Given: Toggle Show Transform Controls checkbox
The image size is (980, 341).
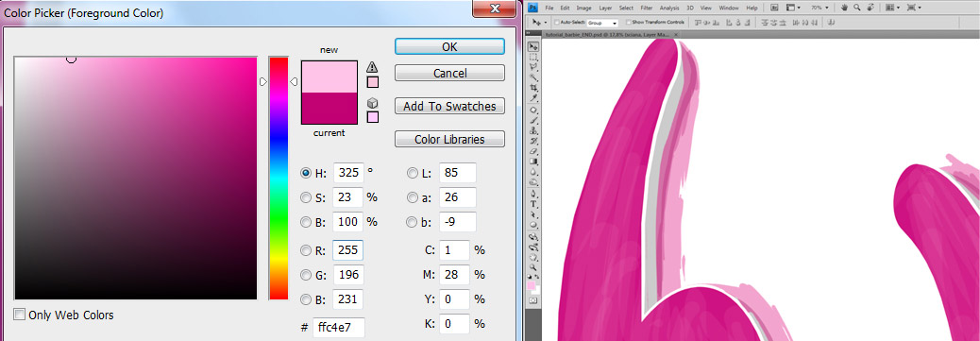Looking at the screenshot, I should click(628, 23).
